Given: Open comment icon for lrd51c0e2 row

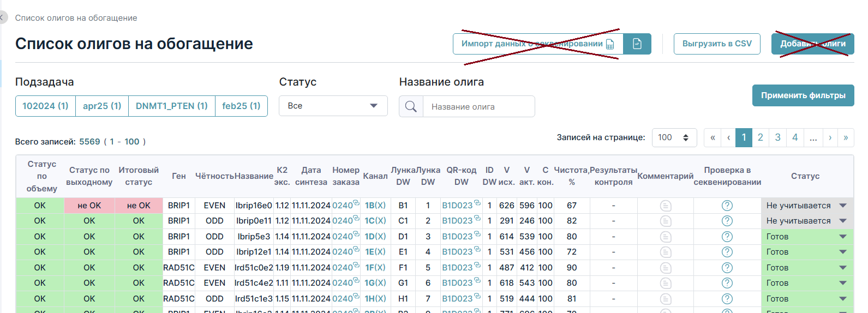Looking at the screenshot, I should (665, 268).
